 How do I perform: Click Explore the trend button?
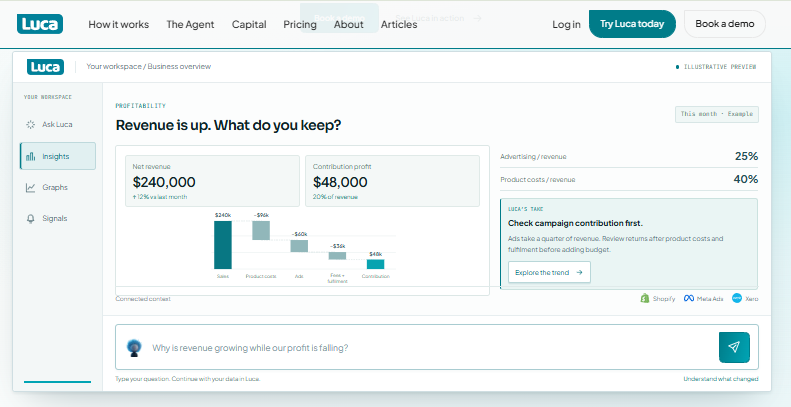click(549, 272)
